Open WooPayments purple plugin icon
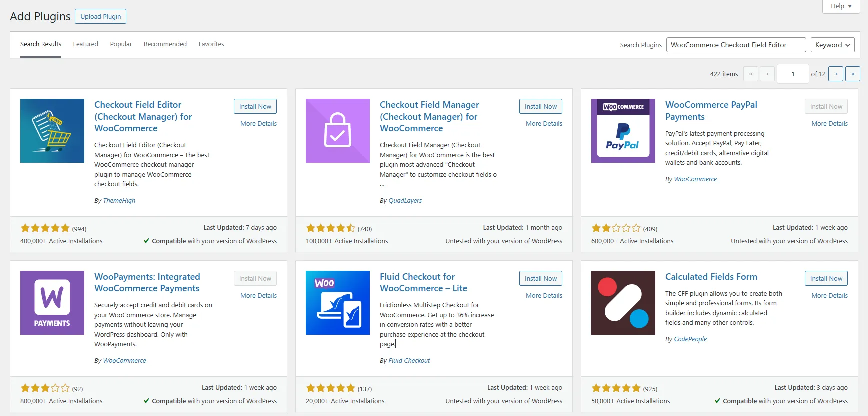This screenshot has width=868, height=416. 52,303
